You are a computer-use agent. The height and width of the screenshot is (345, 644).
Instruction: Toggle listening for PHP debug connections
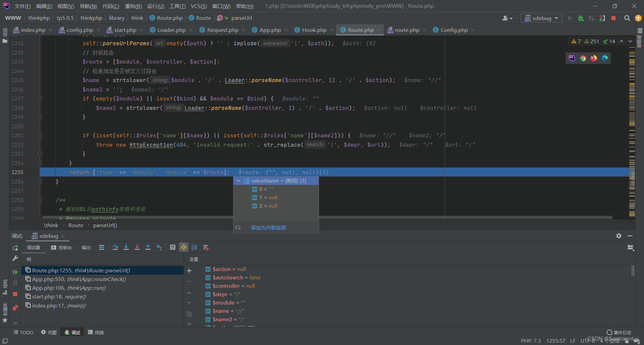[x=603, y=18]
